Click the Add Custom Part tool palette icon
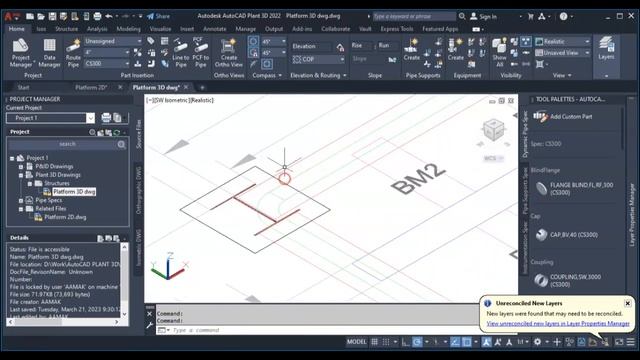This screenshot has width=640, height=360. [x=540, y=117]
